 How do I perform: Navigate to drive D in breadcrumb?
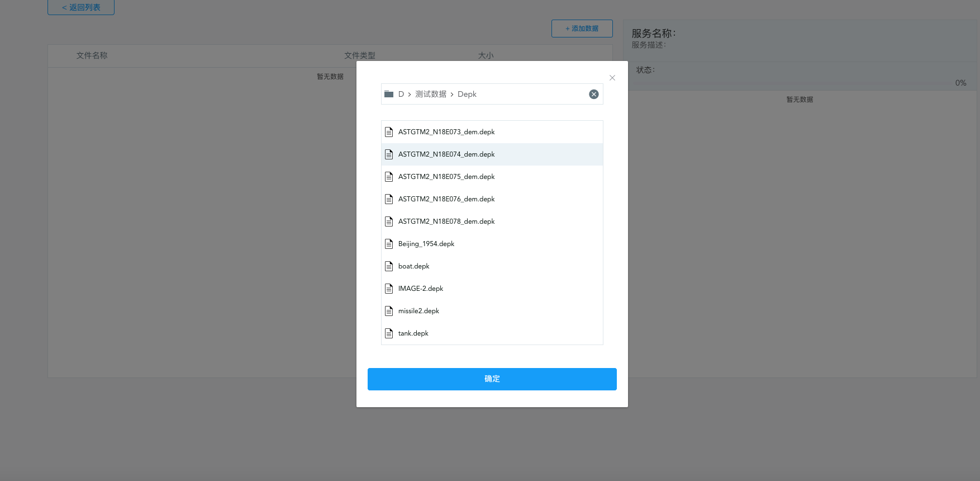(x=401, y=94)
